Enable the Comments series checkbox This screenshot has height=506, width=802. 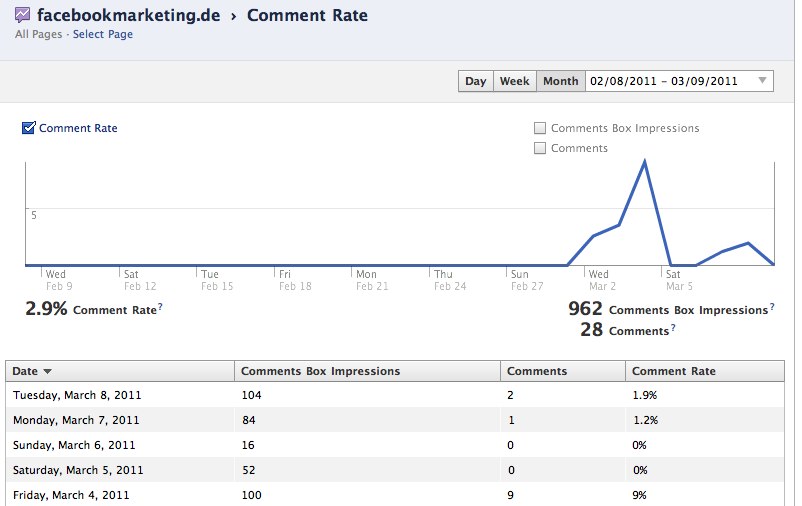[x=540, y=148]
